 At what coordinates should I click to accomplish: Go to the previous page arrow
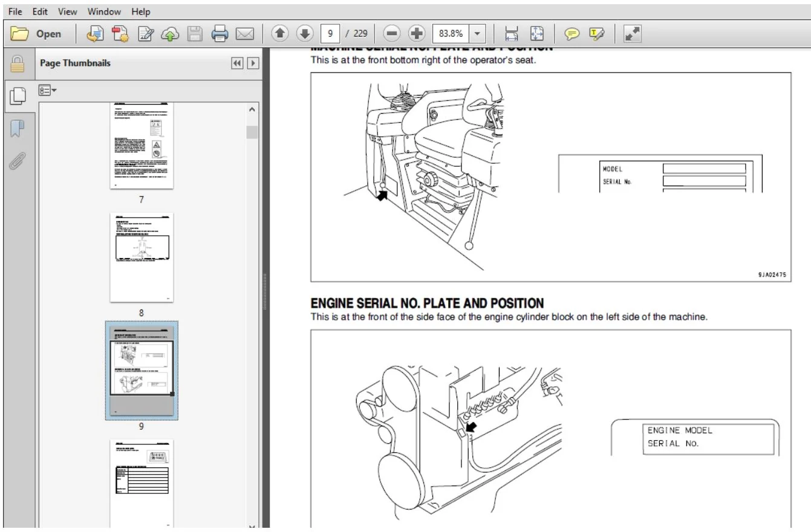pyautogui.click(x=281, y=34)
